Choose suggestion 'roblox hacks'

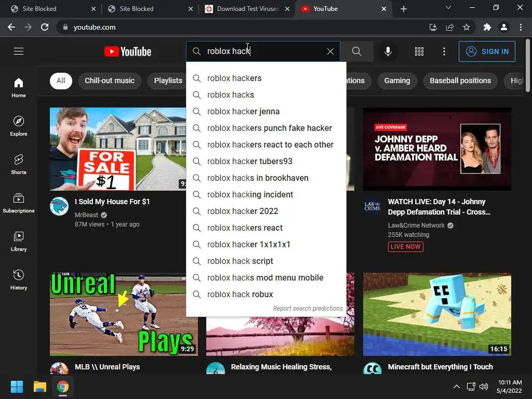point(267,95)
